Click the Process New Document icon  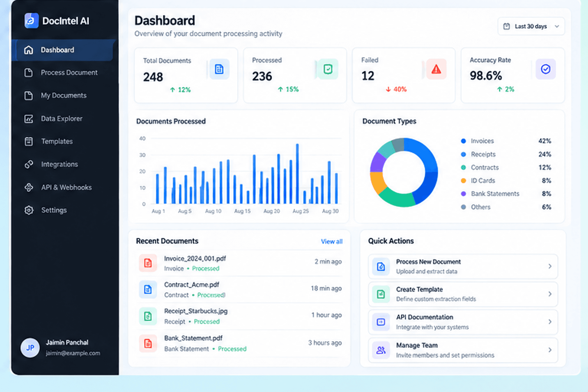pos(381,266)
